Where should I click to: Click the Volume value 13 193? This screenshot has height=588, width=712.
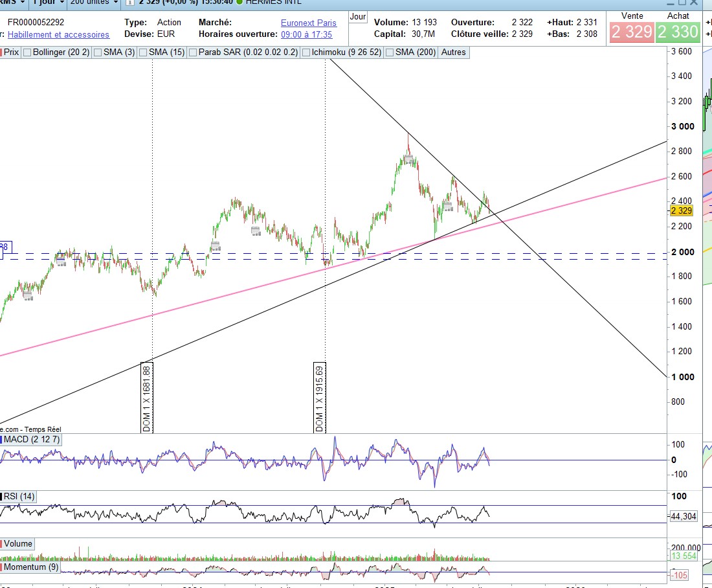[x=424, y=22]
